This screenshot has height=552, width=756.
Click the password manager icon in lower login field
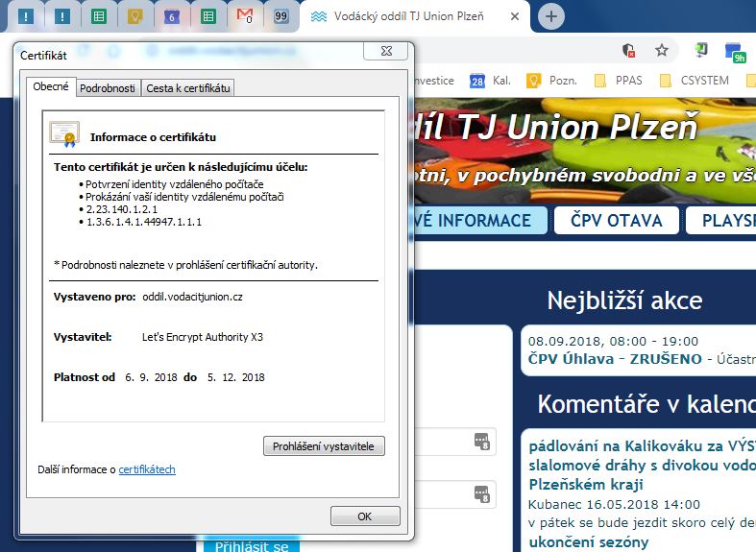tap(481, 494)
